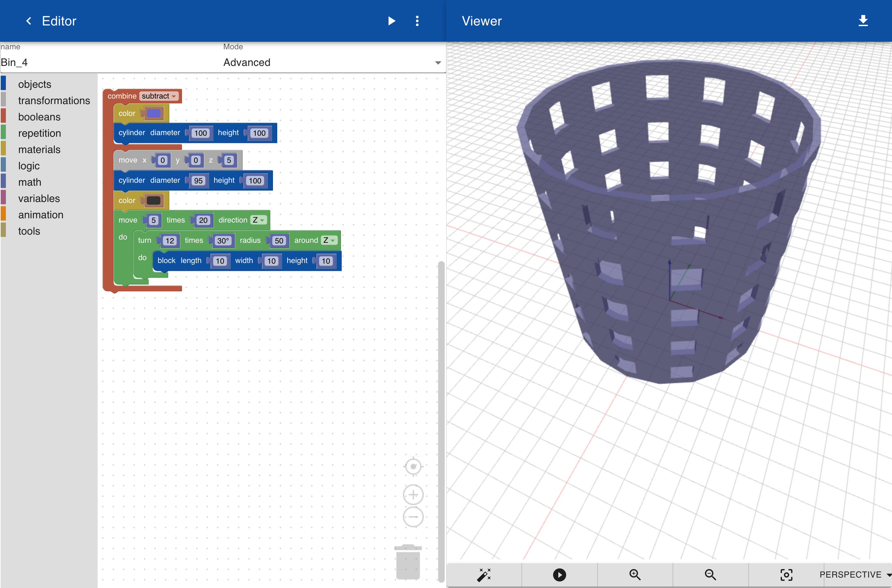
Task: Open the tools toolbox category
Action: pyautogui.click(x=29, y=231)
